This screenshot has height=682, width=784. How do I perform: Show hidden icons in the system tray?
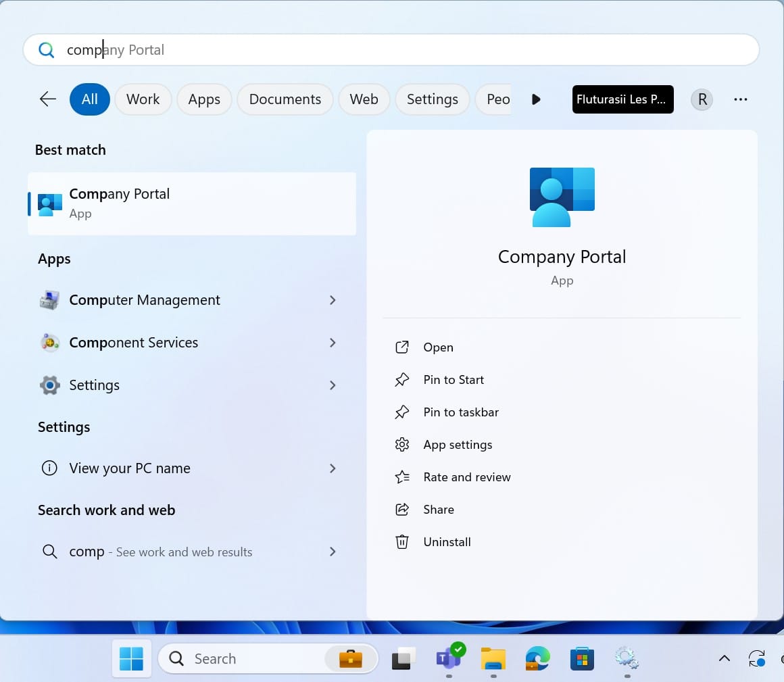pos(724,658)
